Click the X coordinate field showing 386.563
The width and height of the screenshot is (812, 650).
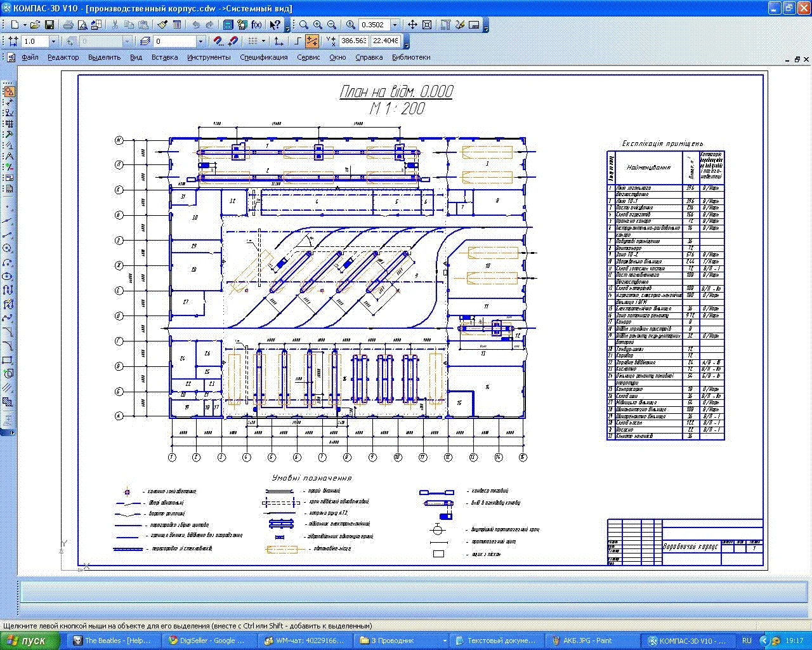pyautogui.click(x=353, y=41)
